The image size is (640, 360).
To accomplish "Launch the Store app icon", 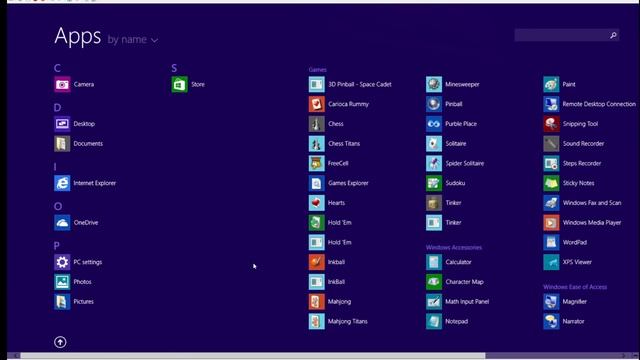I will (x=180, y=84).
